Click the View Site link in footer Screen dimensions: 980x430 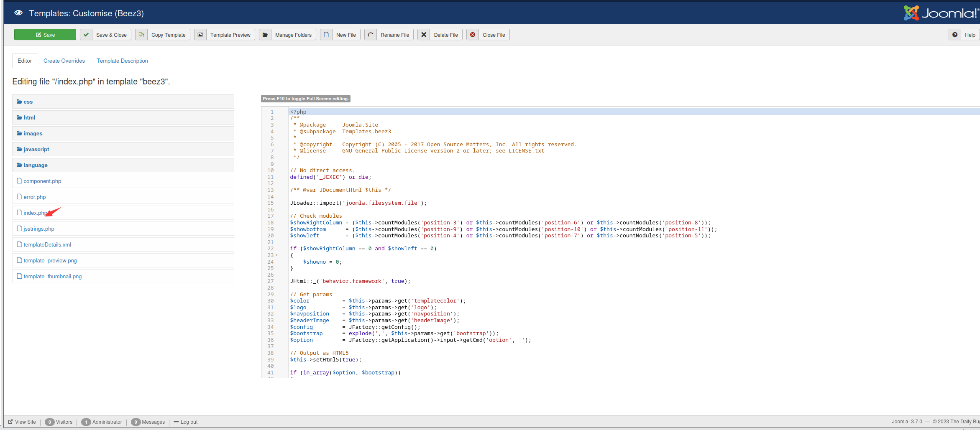tap(25, 422)
